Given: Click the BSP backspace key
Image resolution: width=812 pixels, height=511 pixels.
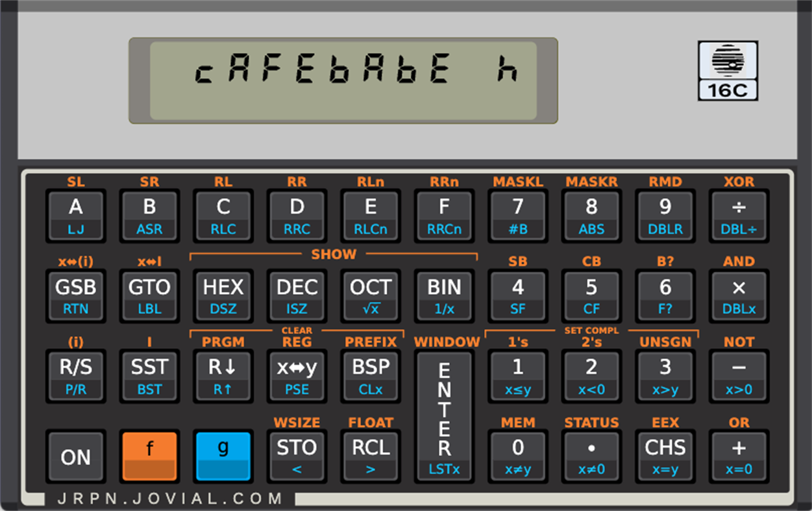Looking at the screenshot, I should click(x=371, y=375).
